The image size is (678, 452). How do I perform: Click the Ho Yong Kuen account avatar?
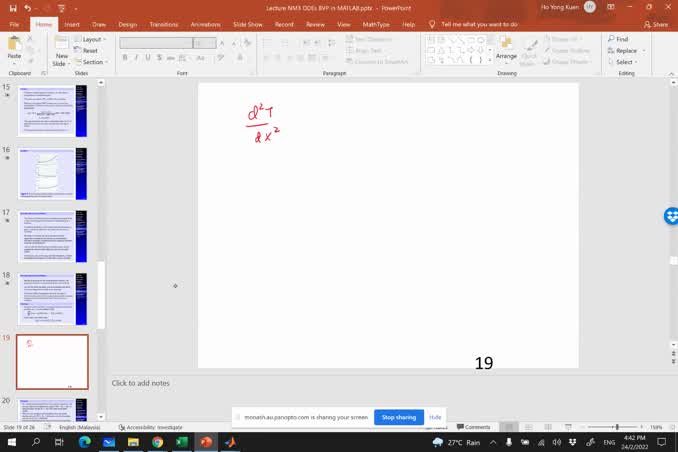(x=590, y=7)
